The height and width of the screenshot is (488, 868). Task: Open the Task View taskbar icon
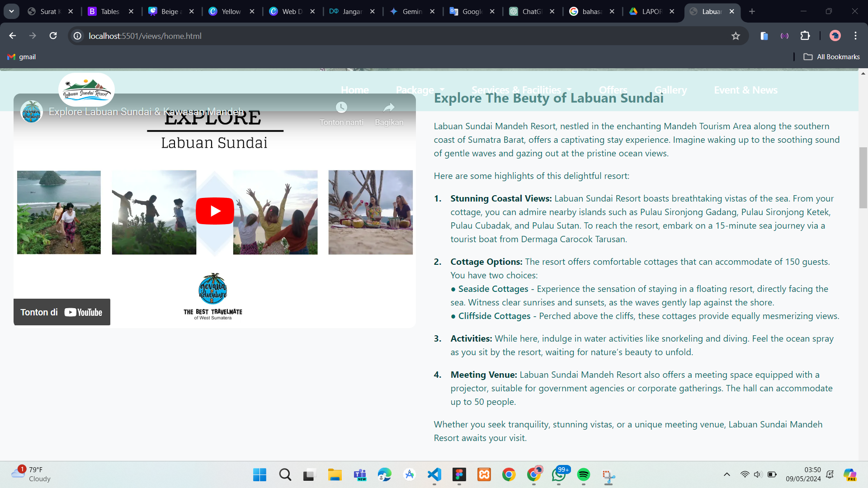[x=309, y=475]
